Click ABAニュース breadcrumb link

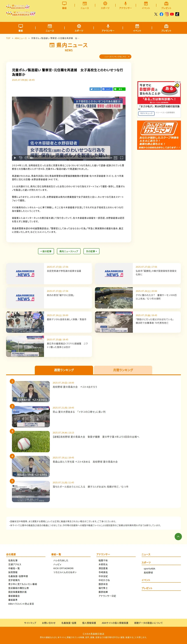tap(21, 38)
